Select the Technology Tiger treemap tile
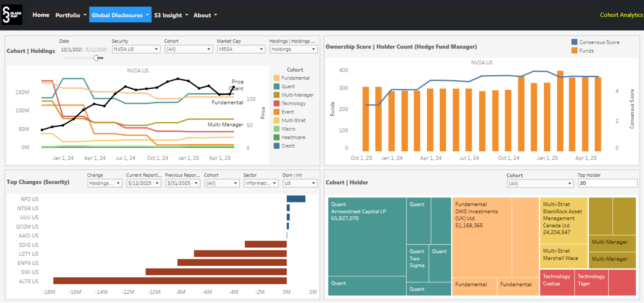This screenshot has height=303, width=644. click(x=591, y=282)
